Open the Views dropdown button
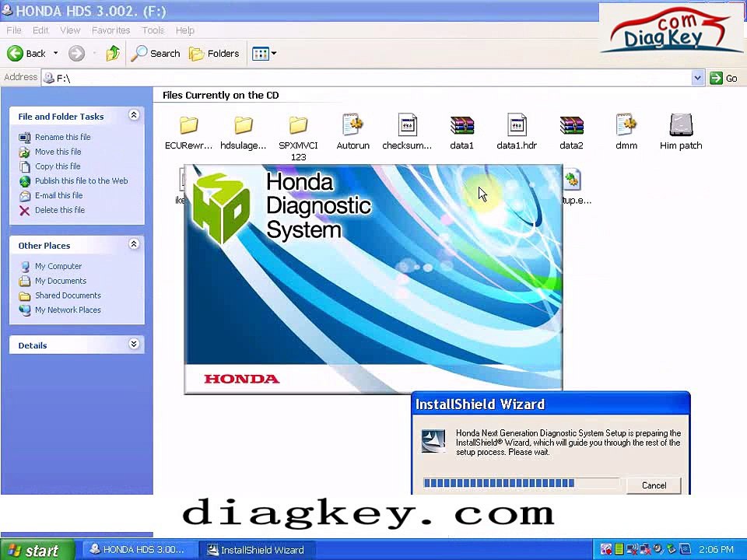This screenshot has width=747, height=560. tap(265, 54)
